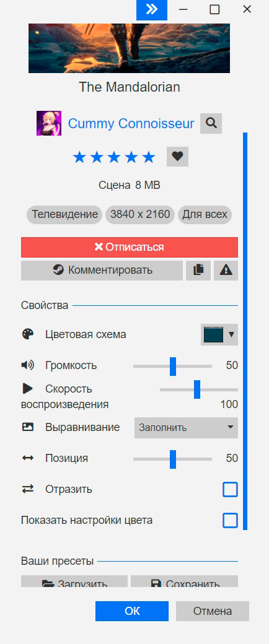Click the Комментировать button
Screen dimensions: 269x644
click(102, 270)
